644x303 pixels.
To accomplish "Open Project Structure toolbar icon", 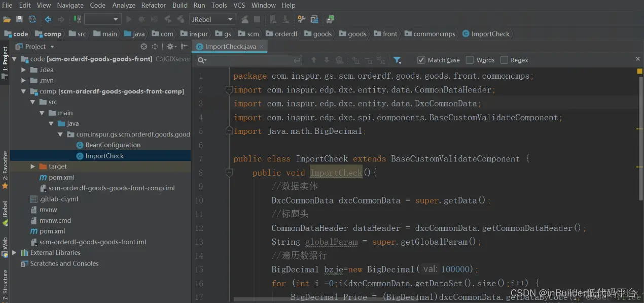I will pyautogui.click(x=314, y=19).
